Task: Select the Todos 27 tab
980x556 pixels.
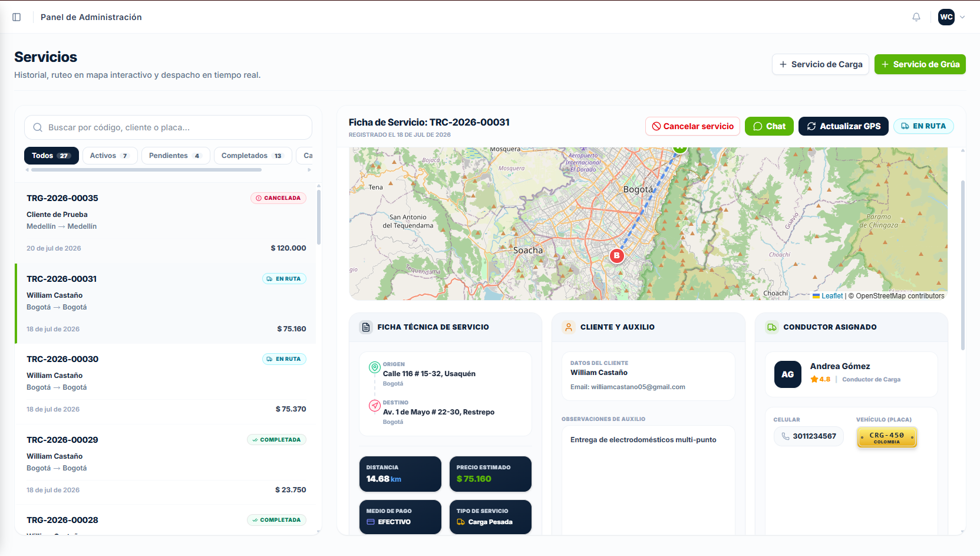Action: pos(51,156)
